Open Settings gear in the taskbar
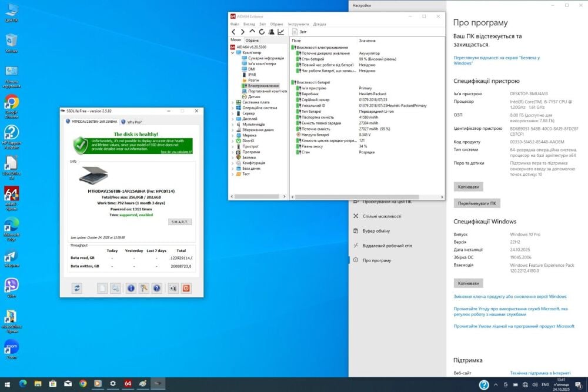This screenshot has width=588, height=392. [113, 384]
